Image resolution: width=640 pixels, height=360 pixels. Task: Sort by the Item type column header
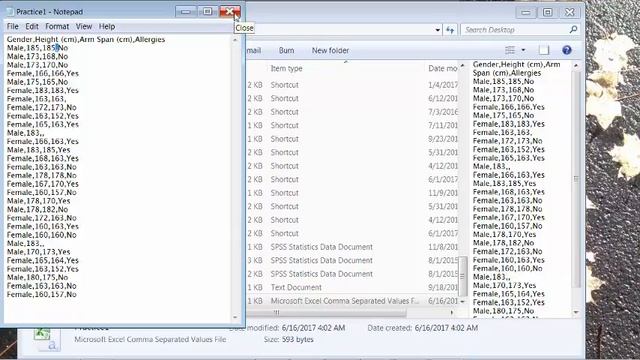point(287,69)
